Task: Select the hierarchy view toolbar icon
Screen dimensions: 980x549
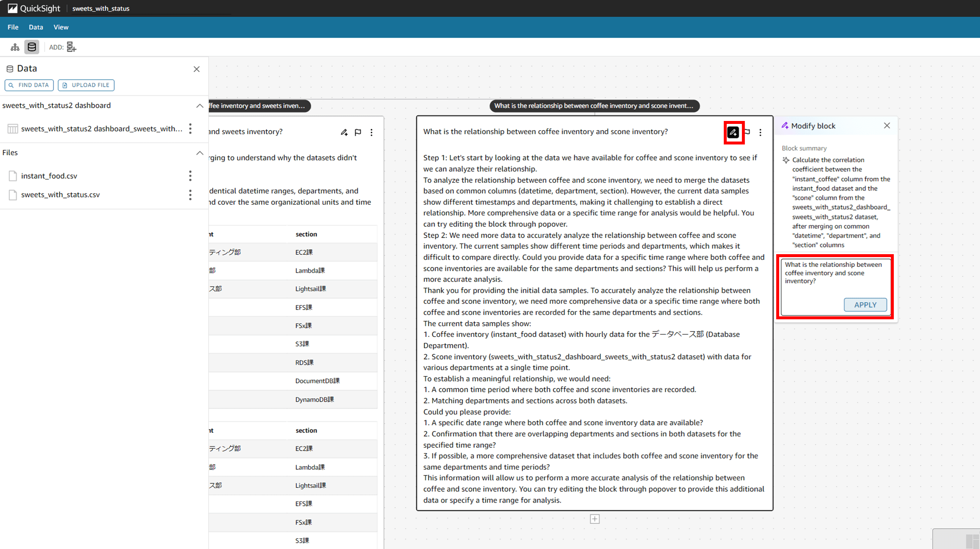Action: pyautogui.click(x=15, y=47)
